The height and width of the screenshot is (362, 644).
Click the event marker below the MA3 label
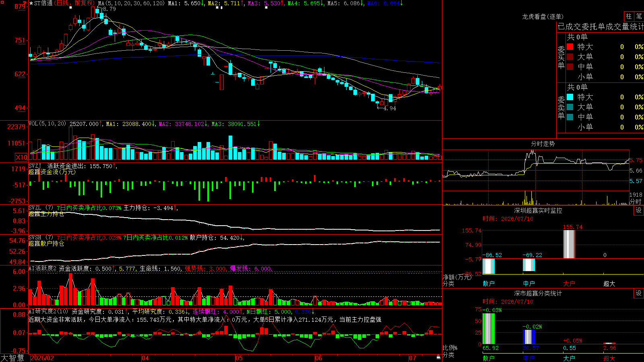(x=266, y=8)
